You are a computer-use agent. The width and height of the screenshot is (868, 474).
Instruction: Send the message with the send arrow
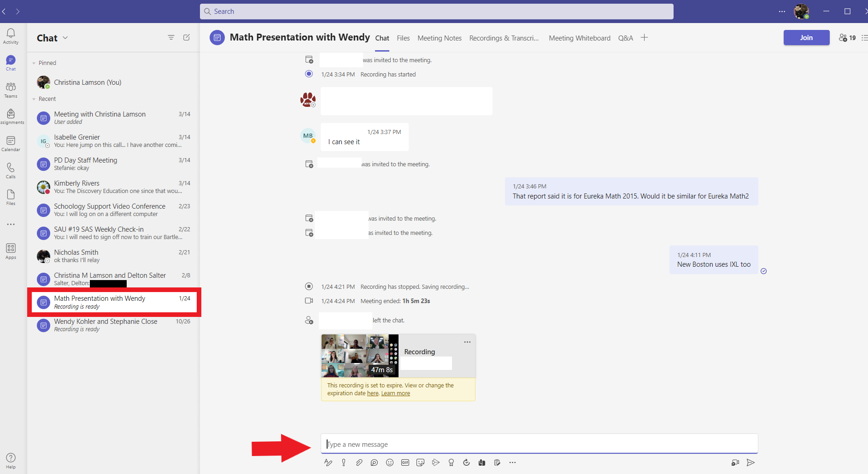(x=751, y=462)
